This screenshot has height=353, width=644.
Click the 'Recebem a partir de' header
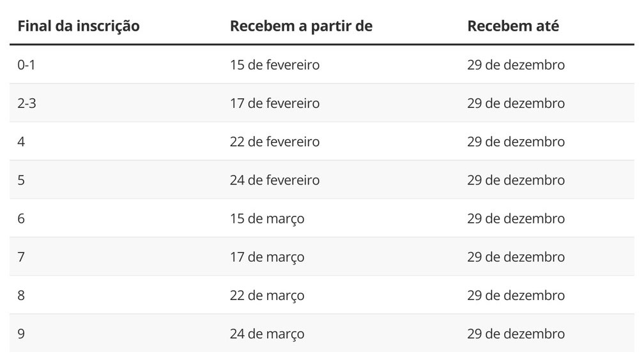pyautogui.click(x=301, y=26)
